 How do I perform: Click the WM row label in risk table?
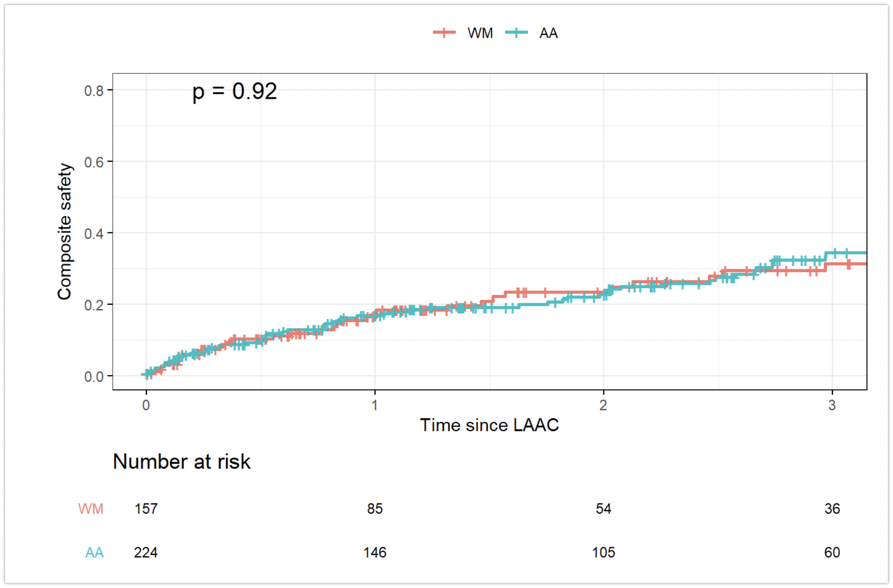(91, 509)
